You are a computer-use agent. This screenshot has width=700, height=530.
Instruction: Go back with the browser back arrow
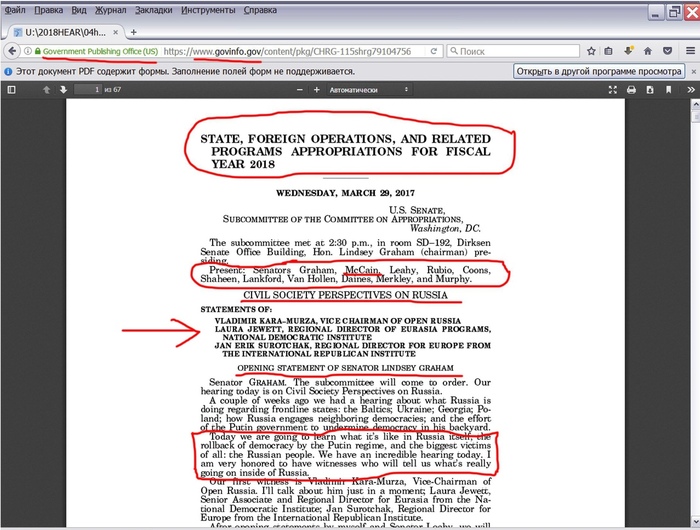tap(12, 51)
